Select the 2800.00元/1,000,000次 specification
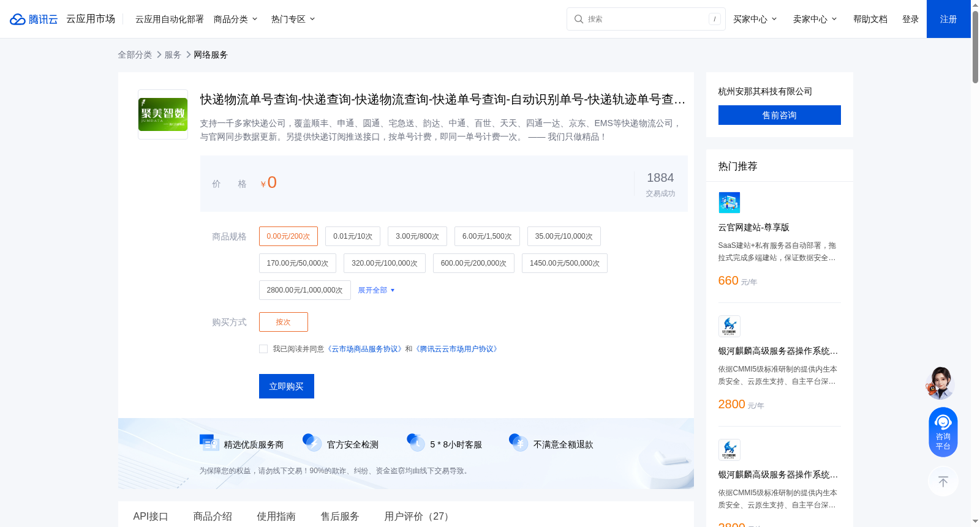Viewport: 980px width, 527px height. coord(305,290)
